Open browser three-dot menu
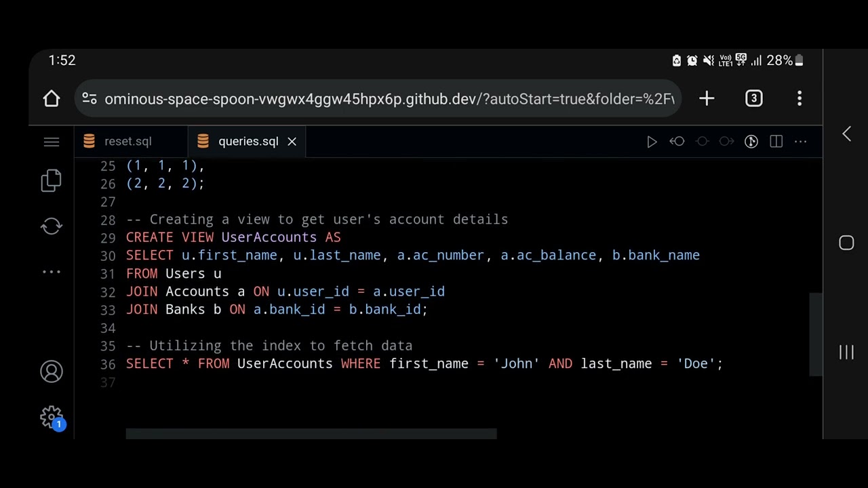Viewport: 868px width, 488px height. (800, 99)
